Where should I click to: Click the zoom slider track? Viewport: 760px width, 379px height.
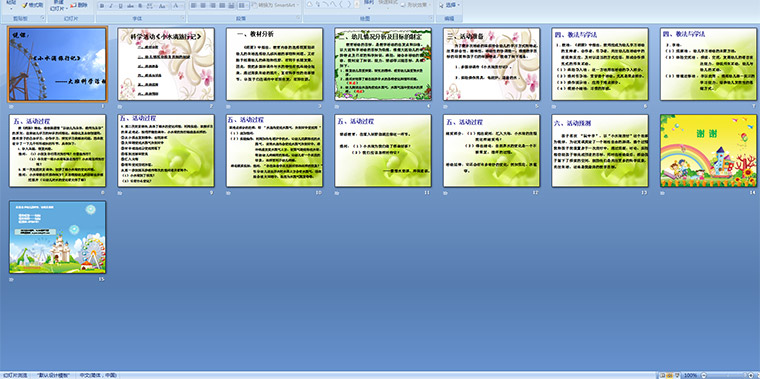click(726, 375)
